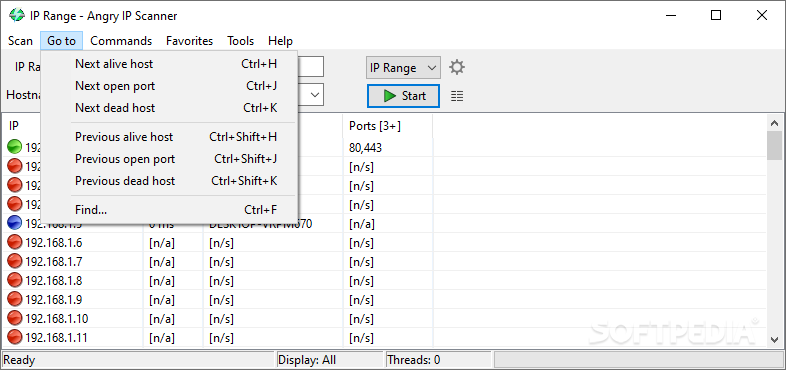Click the Ready status text

(x=20, y=360)
